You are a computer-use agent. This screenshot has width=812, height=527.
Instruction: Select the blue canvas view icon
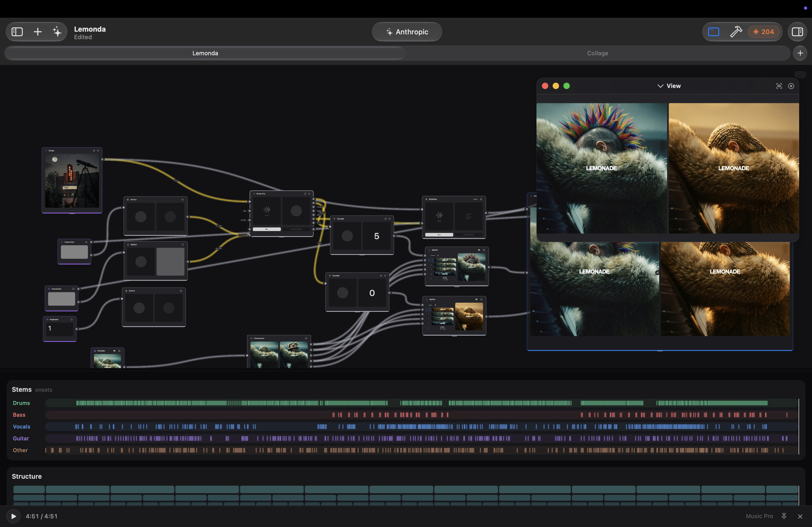(713, 32)
